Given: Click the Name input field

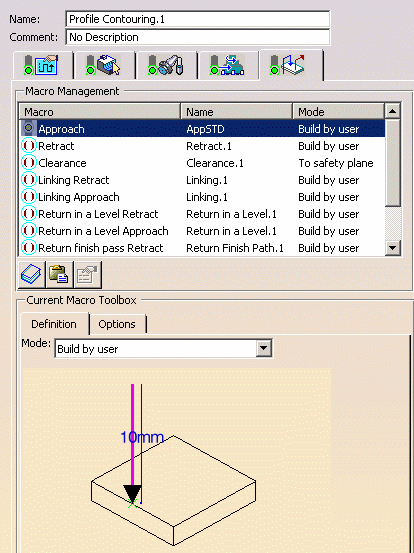Looking at the screenshot, I should point(197,19).
